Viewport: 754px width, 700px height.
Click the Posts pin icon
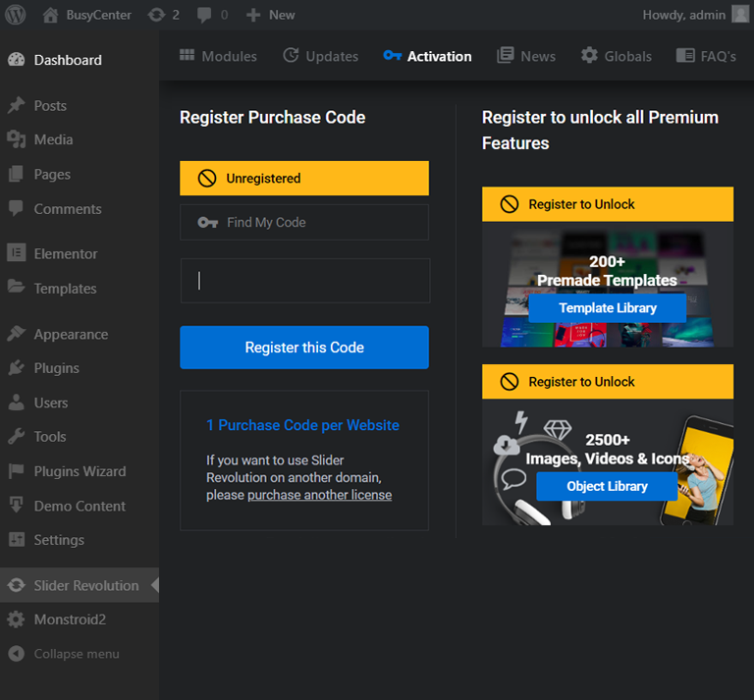pos(17,105)
